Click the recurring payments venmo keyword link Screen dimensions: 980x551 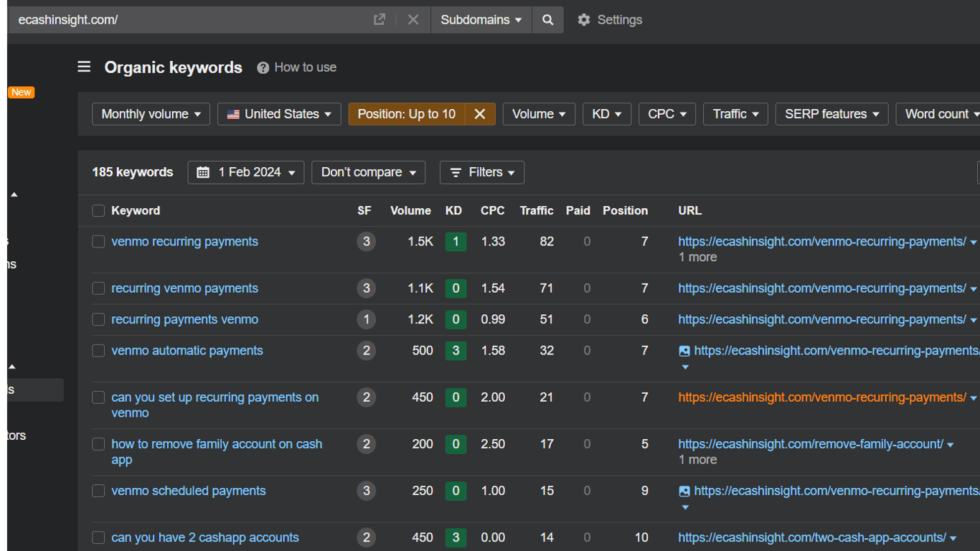click(184, 319)
